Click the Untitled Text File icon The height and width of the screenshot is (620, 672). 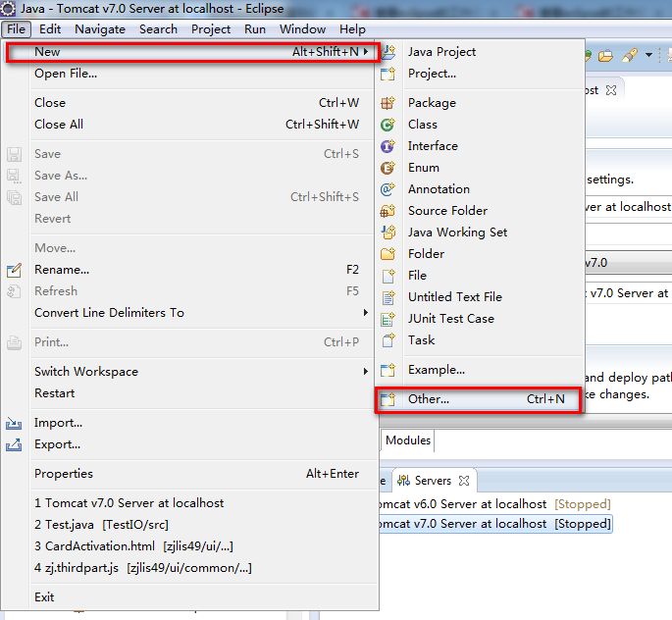(388, 297)
